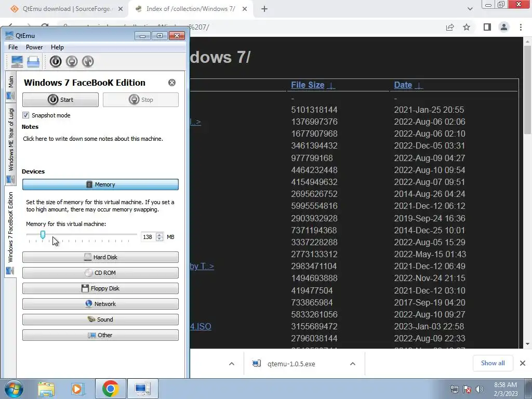Expand the Hard Disk device section
The image size is (532, 399).
tap(100, 257)
